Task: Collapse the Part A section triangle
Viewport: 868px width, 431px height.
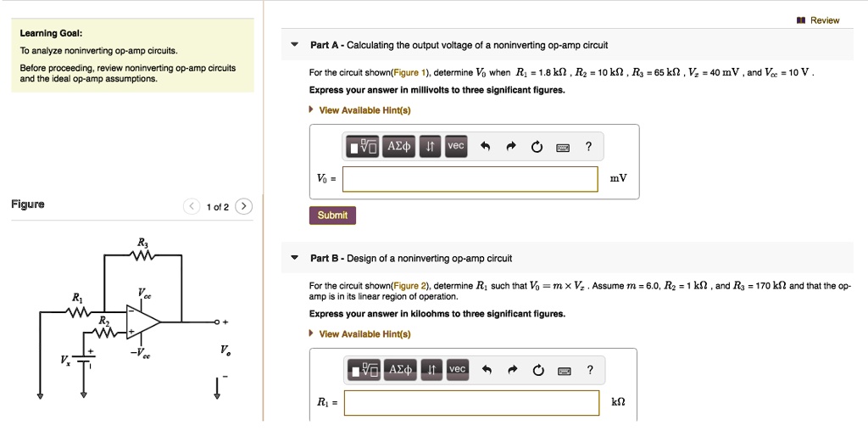Action: click(x=294, y=45)
